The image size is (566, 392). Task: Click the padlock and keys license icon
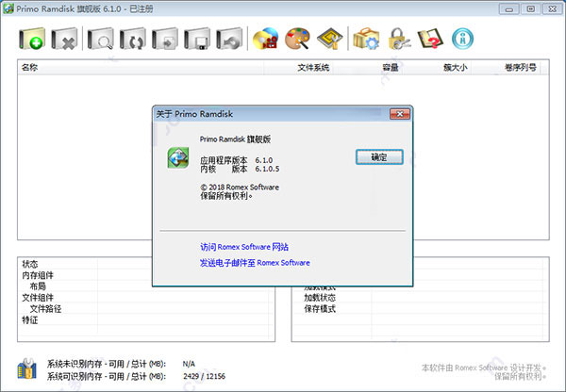click(x=399, y=39)
